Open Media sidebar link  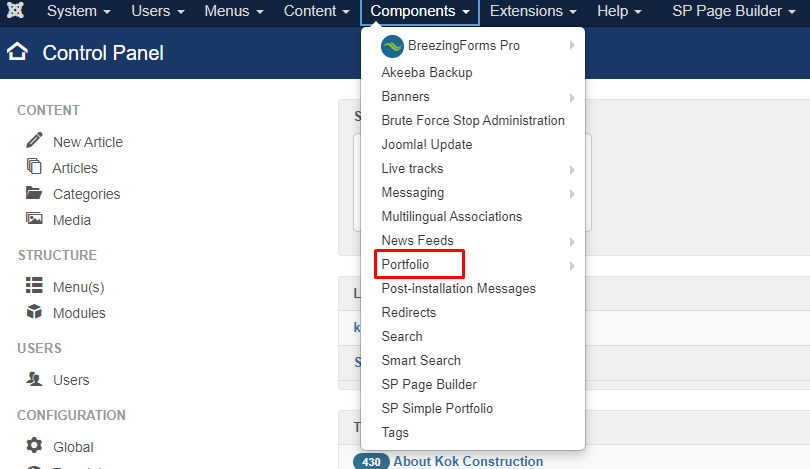coord(72,220)
